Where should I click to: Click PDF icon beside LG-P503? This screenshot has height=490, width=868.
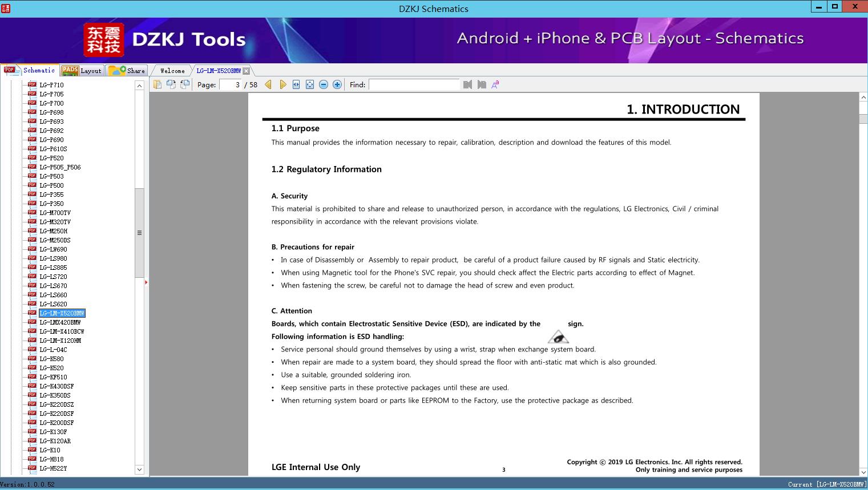pyautogui.click(x=32, y=176)
